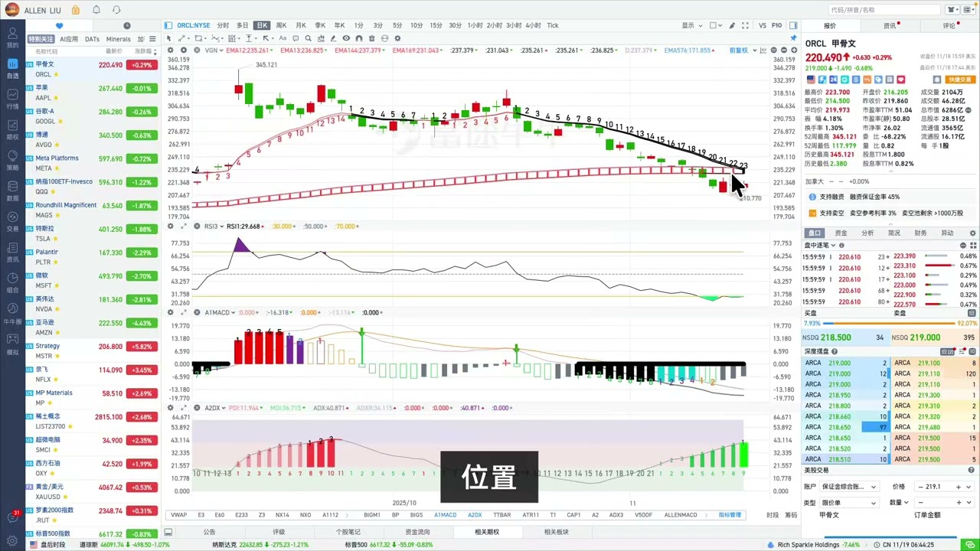Select the text annotation Aa tool
Screen dimensions: 980x551
(283, 38)
